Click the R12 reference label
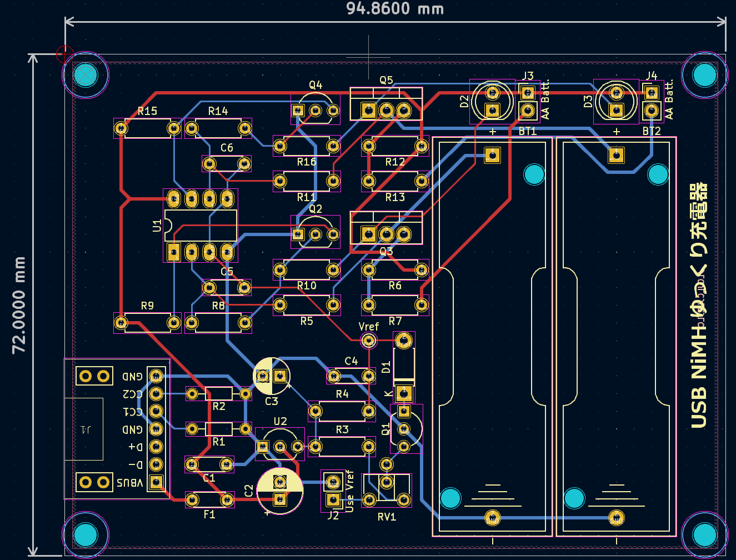Viewport: 736px width, 560px height. (395, 162)
